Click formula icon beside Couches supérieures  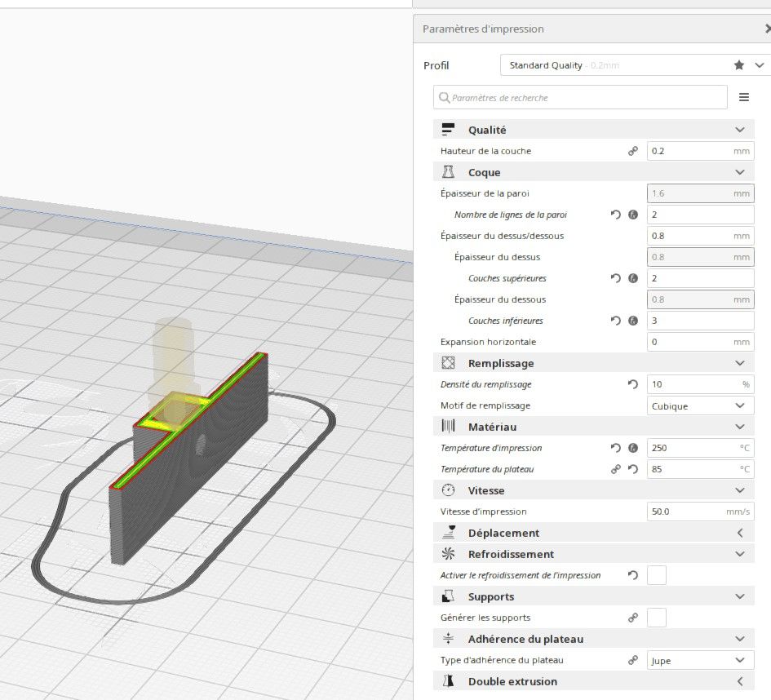click(x=633, y=278)
